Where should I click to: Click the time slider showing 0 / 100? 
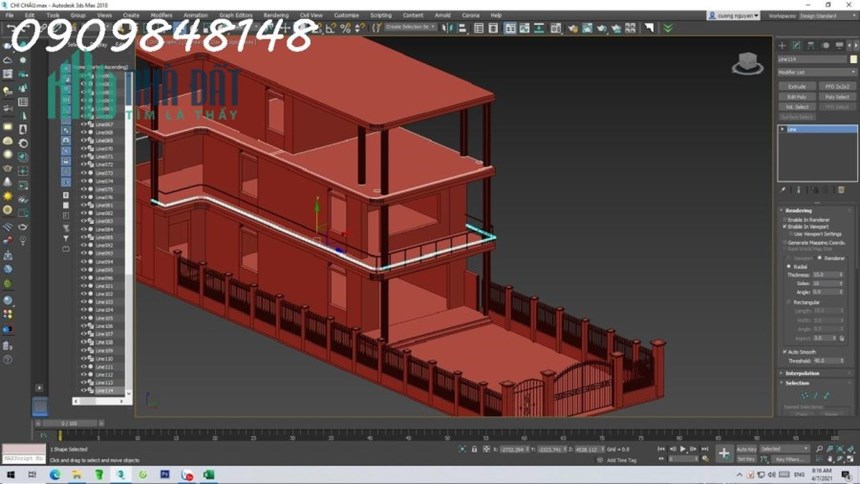point(70,424)
